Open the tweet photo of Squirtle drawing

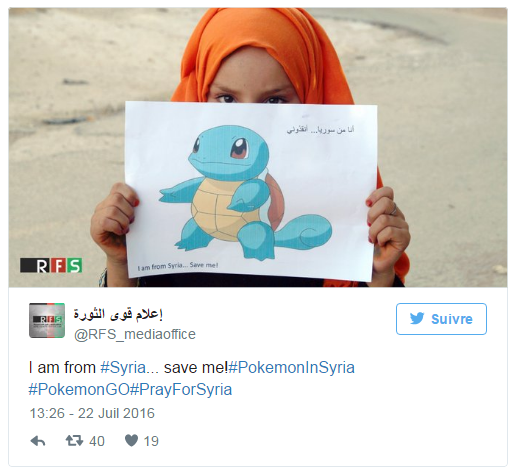[258, 147]
